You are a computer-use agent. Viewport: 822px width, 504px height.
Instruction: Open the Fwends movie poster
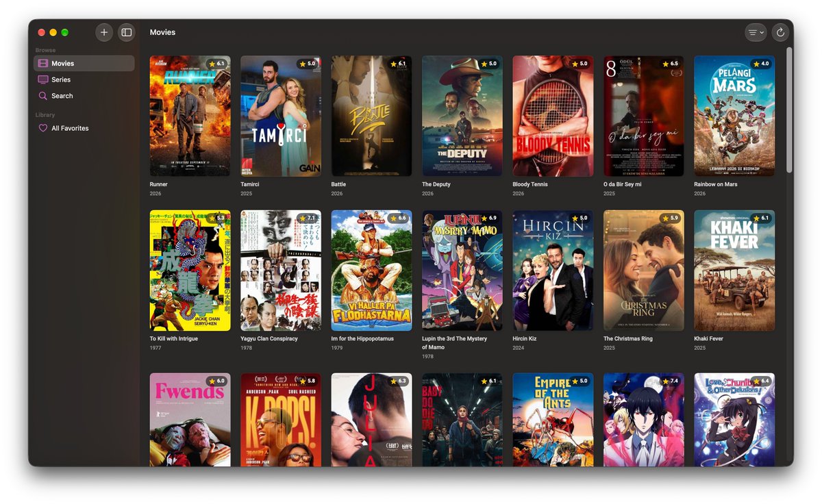pyautogui.click(x=190, y=420)
